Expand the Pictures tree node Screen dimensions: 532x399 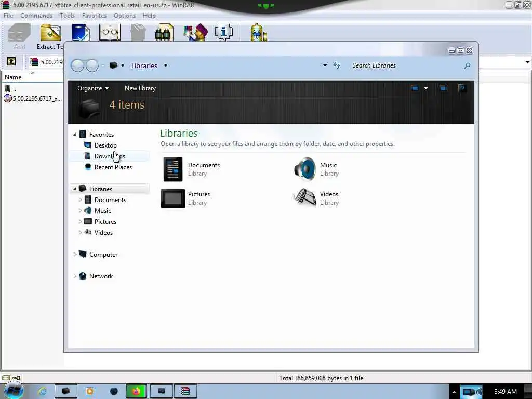click(x=80, y=221)
